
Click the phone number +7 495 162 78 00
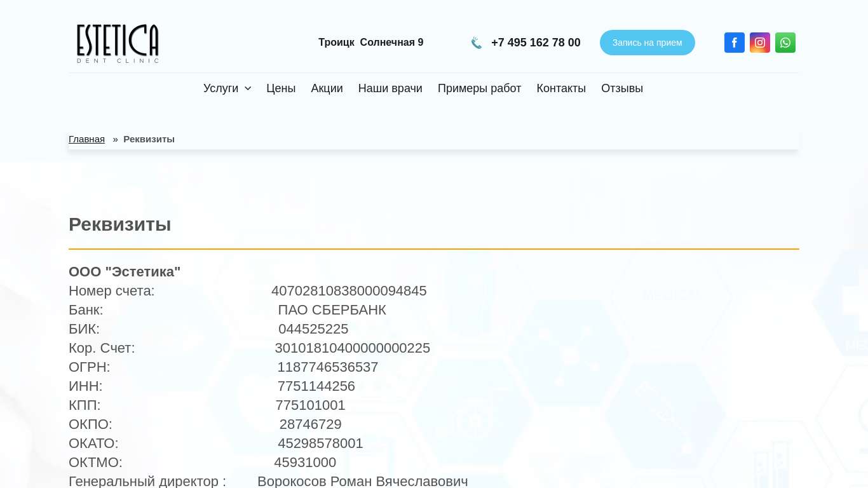(536, 43)
